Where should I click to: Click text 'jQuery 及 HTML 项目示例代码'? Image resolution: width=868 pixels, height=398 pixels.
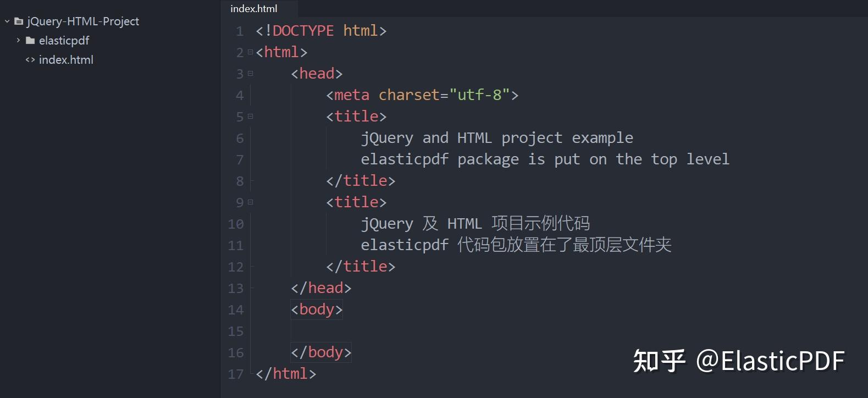point(476,224)
